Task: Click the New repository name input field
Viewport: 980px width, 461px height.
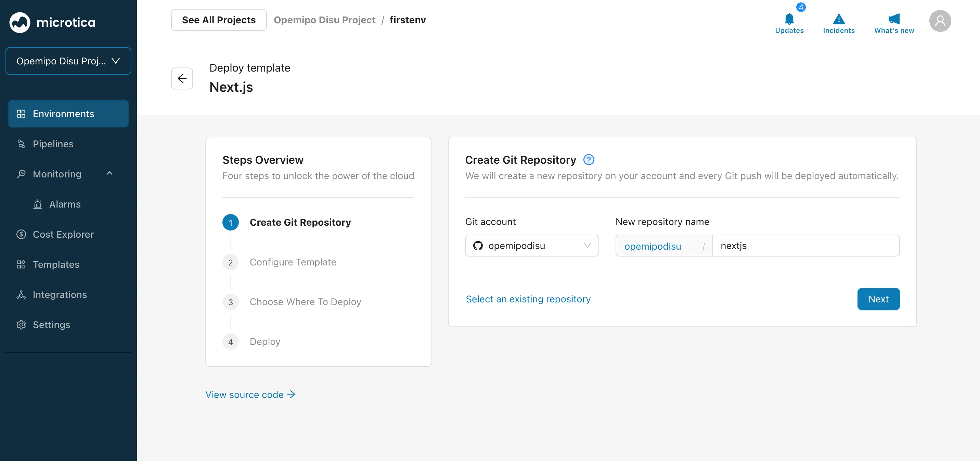Action: point(806,246)
